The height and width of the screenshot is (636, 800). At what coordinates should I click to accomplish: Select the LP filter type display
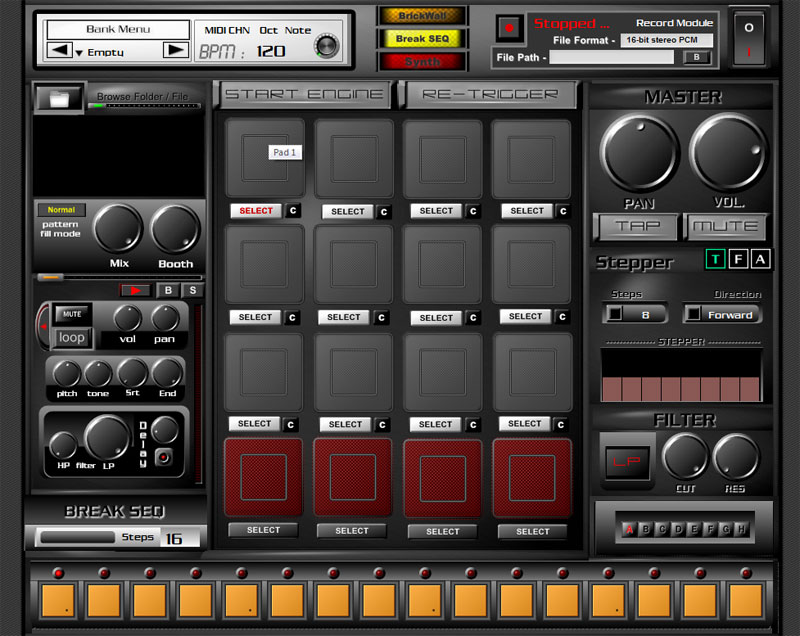point(627,462)
